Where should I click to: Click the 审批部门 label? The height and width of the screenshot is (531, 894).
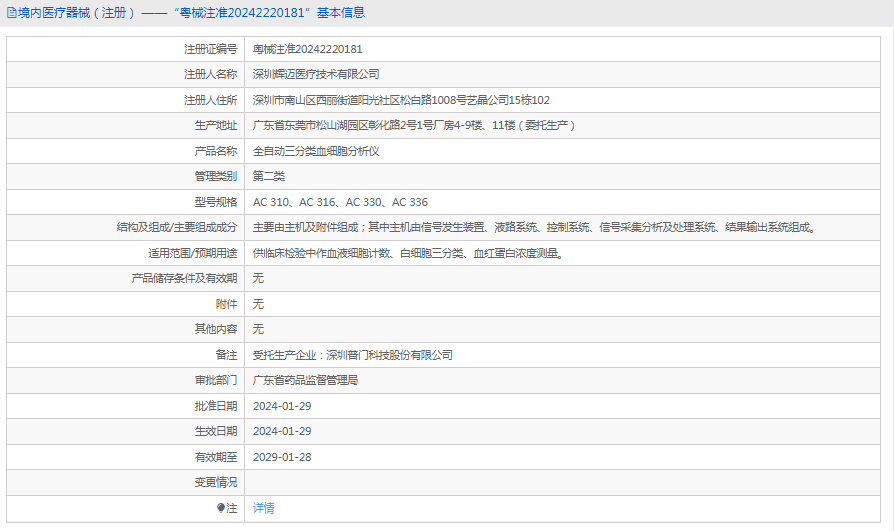[x=216, y=380]
